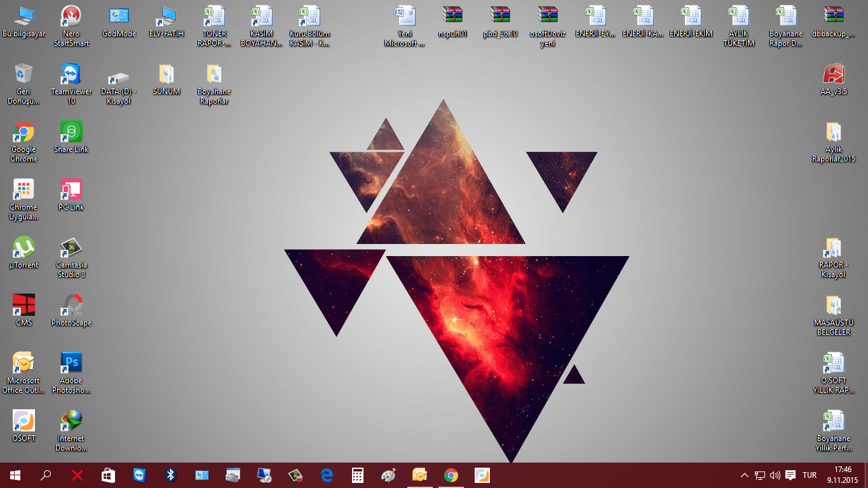
Task: Open the Boyahane Raporlar folder
Action: point(214,85)
